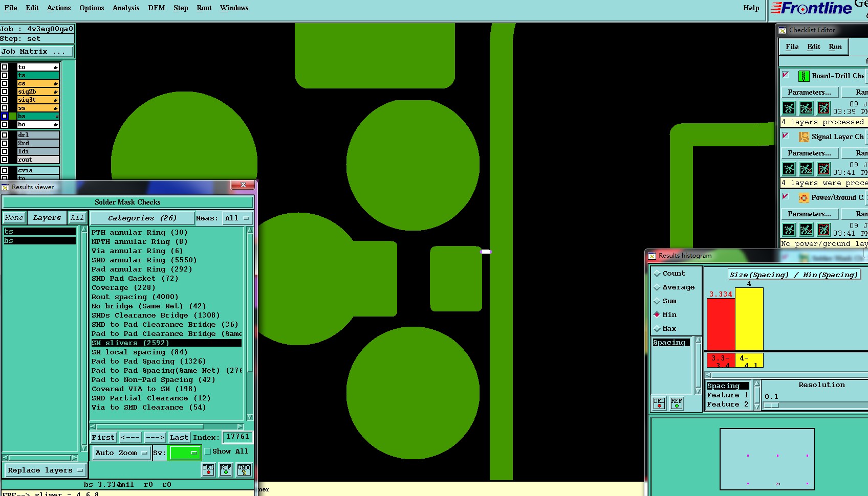The width and height of the screenshot is (868, 496).
Task: Click first run icon under Power/Ground Checks
Action: [x=789, y=230]
